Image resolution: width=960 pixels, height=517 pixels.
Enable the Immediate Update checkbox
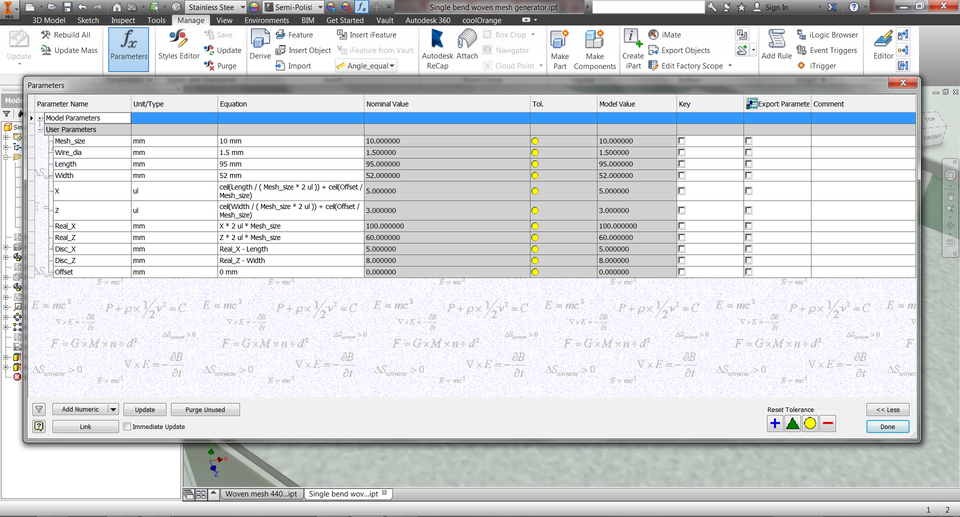(127, 426)
